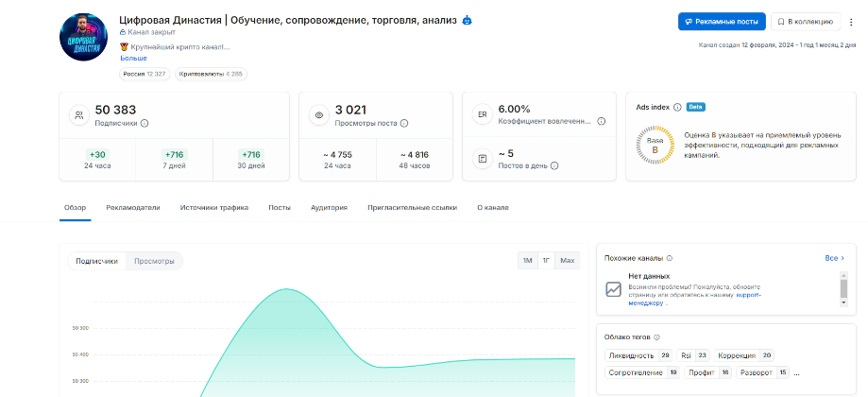Click the 3 021 post views value
The image size is (868, 397).
tap(350, 110)
